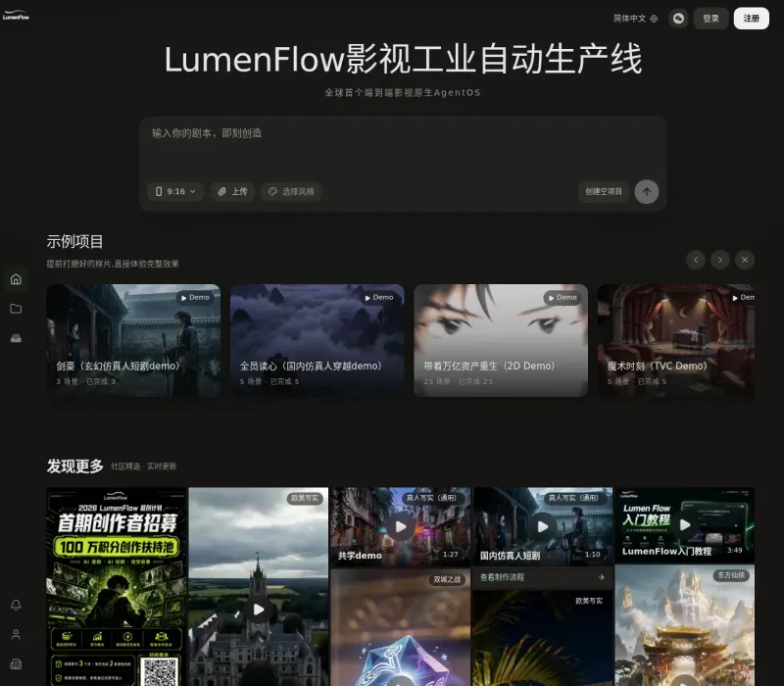Open the 简体中文 language selector
Image resolution: width=784 pixels, height=686 pixels.
pos(635,19)
